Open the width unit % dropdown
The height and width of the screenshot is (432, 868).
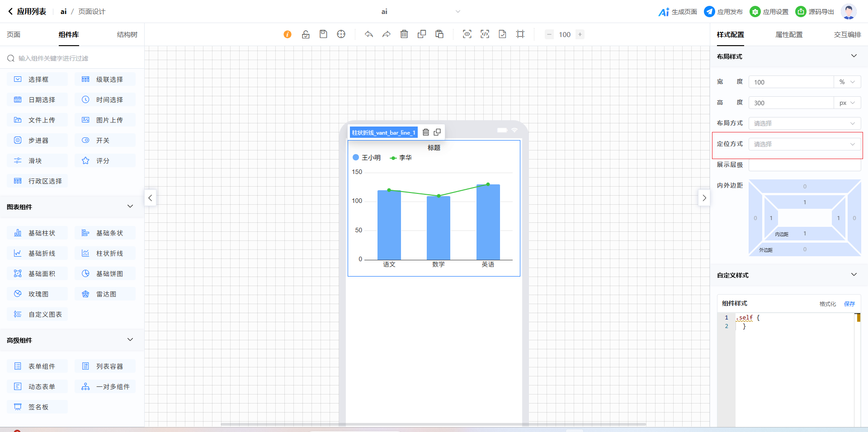[847, 82]
